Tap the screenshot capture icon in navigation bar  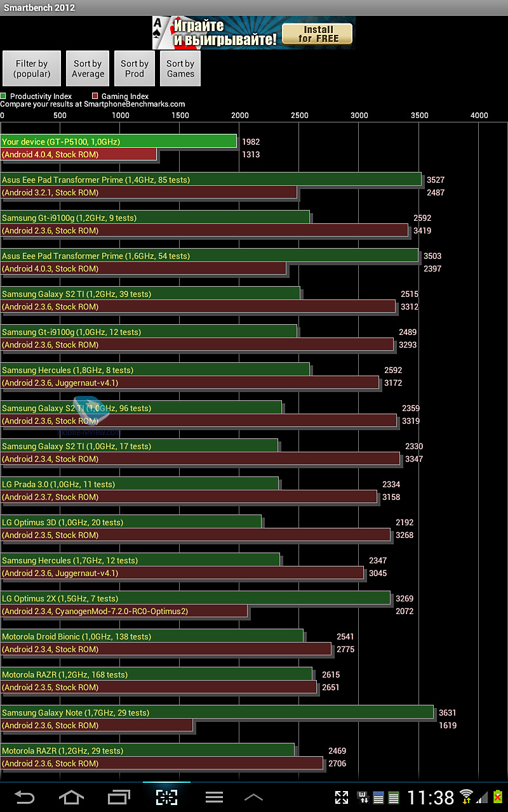(x=166, y=797)
